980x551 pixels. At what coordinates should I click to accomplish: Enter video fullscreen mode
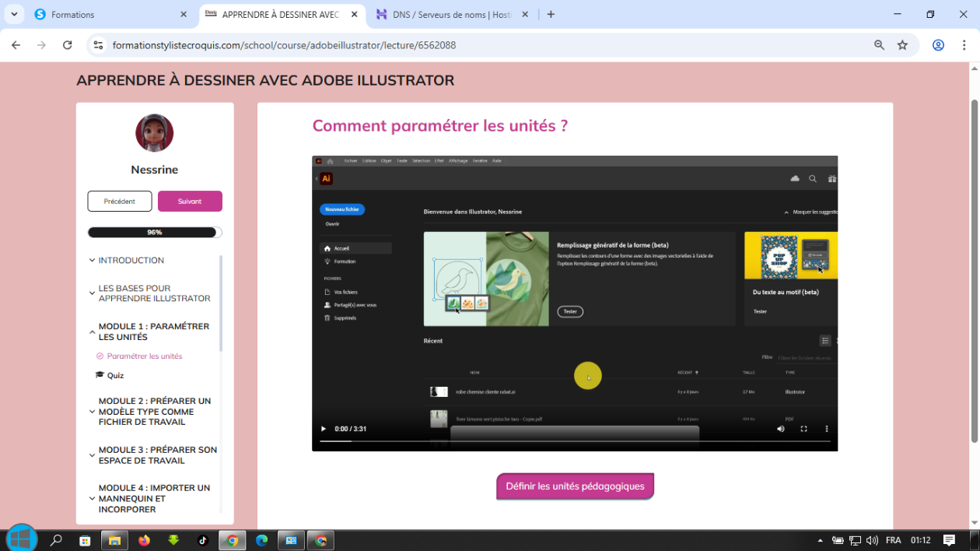coord(803,429)
